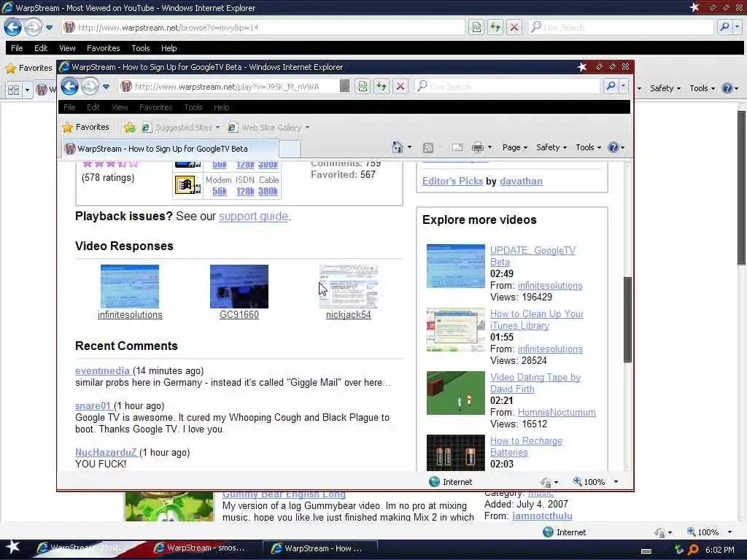Click Forward button in GoogleTV Beta window

[90, 87]
